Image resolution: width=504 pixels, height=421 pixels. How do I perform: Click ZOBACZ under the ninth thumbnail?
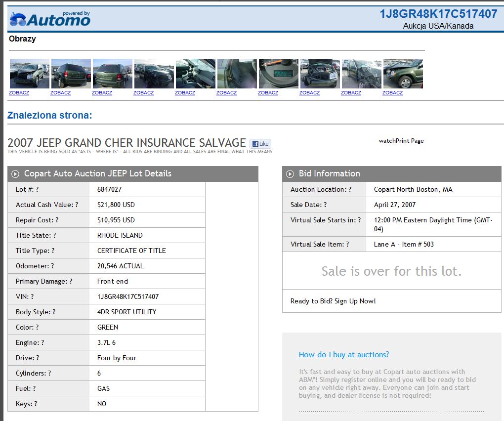click(351, 92)
